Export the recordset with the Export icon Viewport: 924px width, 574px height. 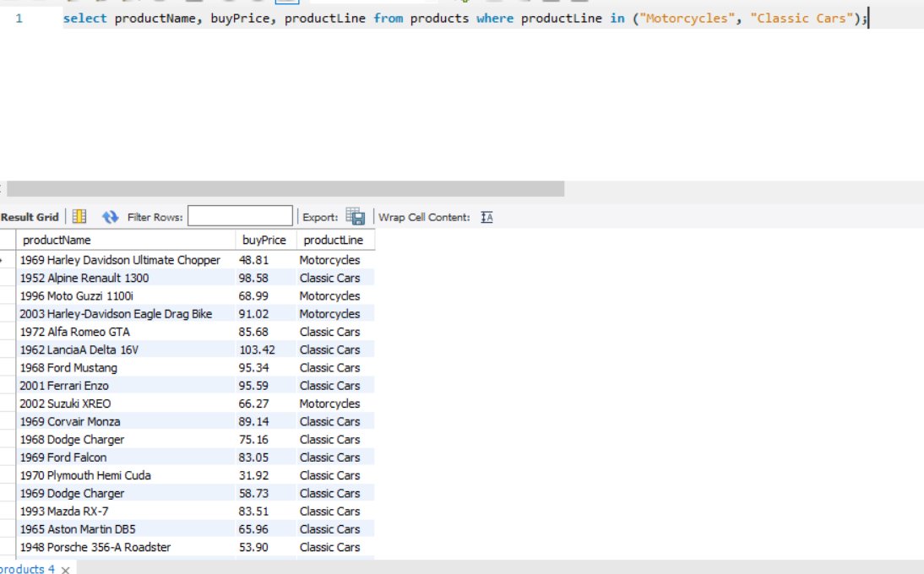pos(356,217)
